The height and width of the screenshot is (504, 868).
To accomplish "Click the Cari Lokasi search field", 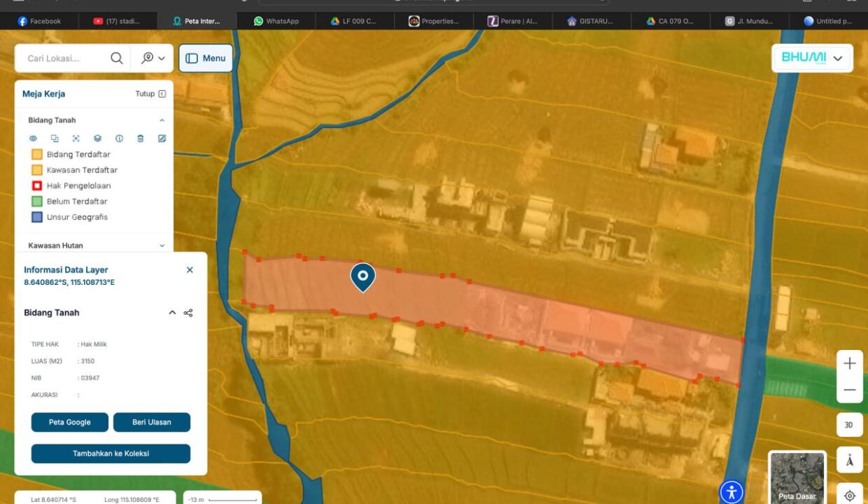I will coord(63,58).
